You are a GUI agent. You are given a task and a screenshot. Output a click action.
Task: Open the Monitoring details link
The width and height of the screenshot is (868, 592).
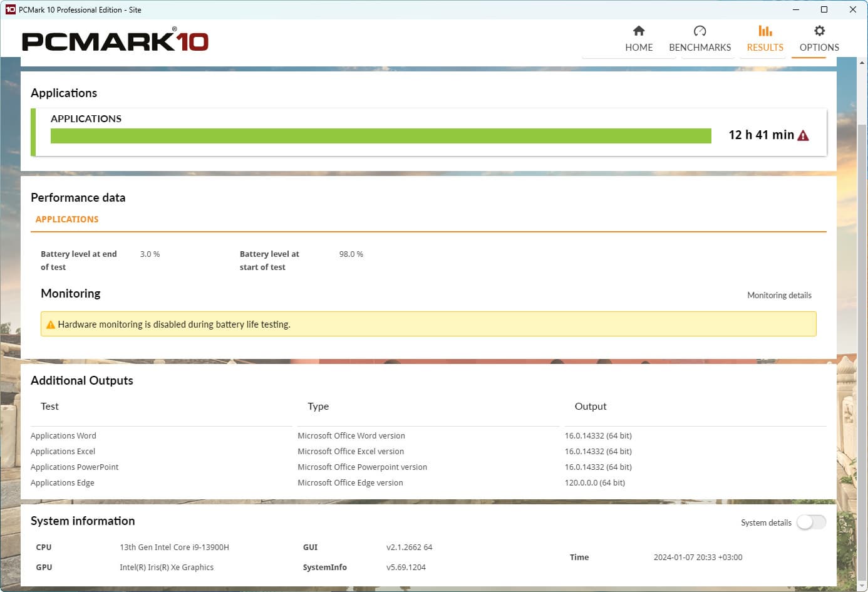pos(779,295)
